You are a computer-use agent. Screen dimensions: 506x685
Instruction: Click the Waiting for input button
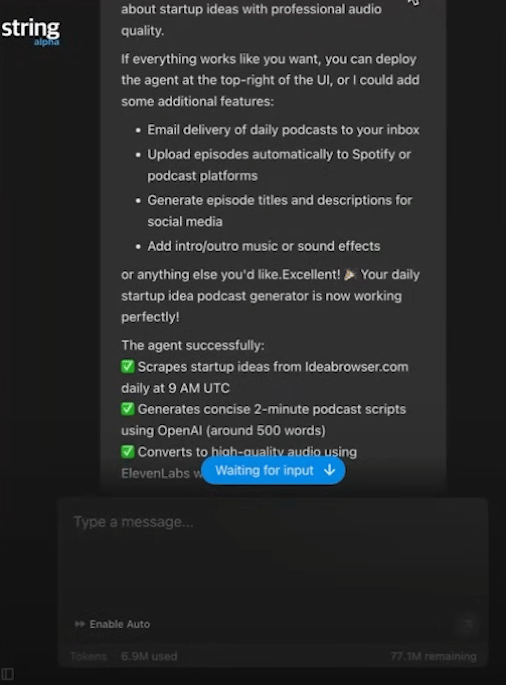point(273,470)
